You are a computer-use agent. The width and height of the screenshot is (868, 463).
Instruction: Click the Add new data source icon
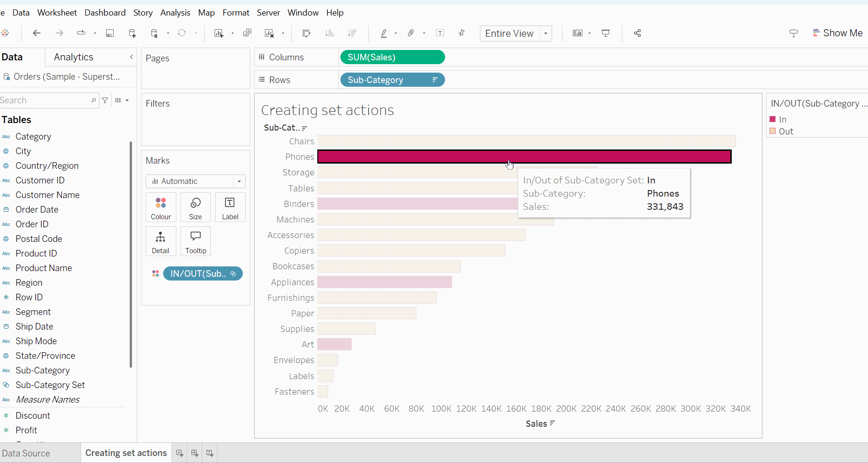132,33
